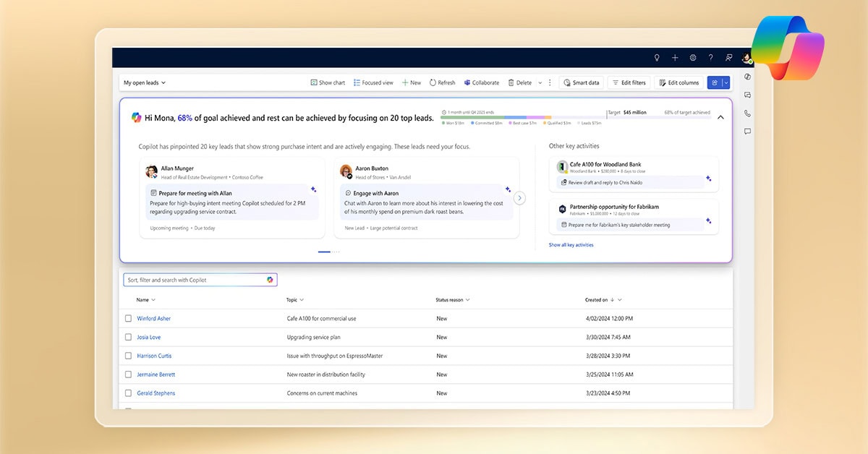Click Allan Munger's profile photo
Screen dimensions: 868x454
[151, 172]
